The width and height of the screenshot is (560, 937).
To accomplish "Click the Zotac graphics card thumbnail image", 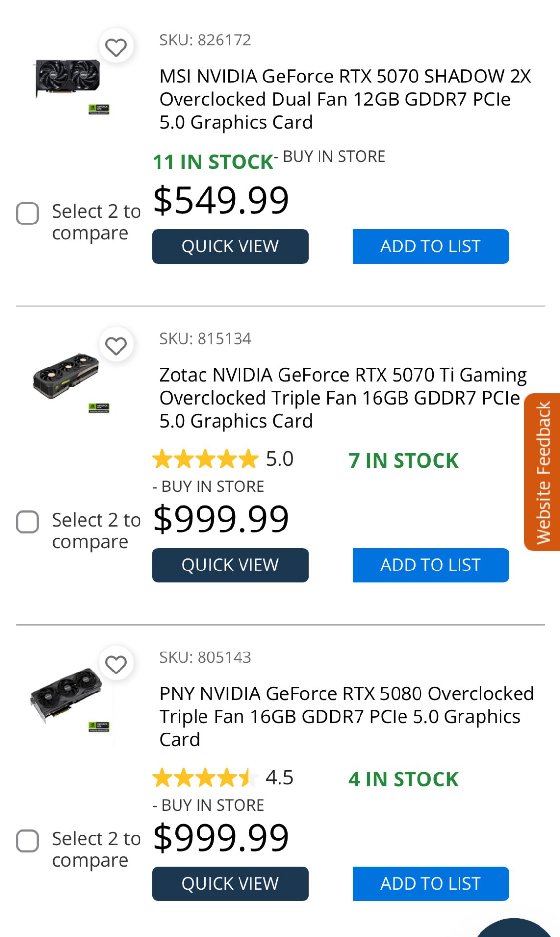I will (66, 377).
